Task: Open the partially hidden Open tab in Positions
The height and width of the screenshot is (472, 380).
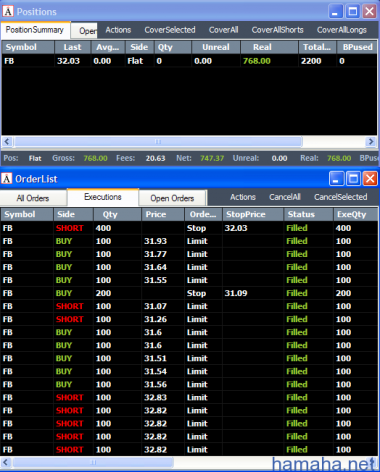Action: [84, 31]
